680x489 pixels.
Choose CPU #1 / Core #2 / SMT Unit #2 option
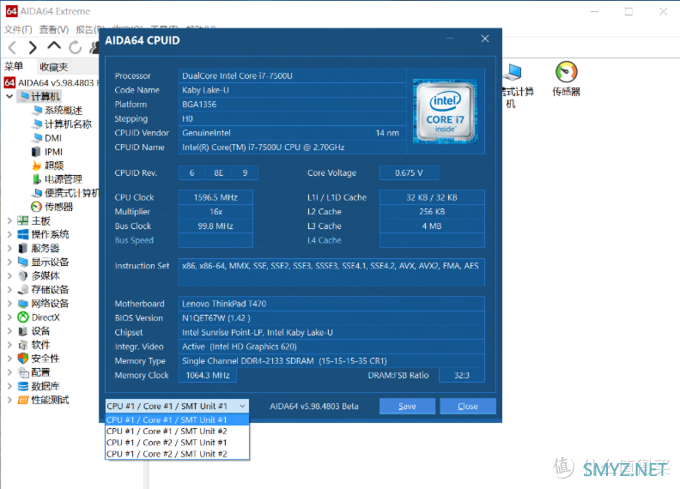coord(177,453)
